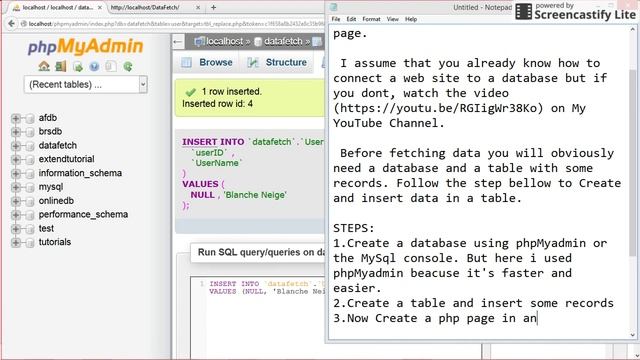Open the query window icon
Screen dimensions: 640x360
click(x=78, y=67)
